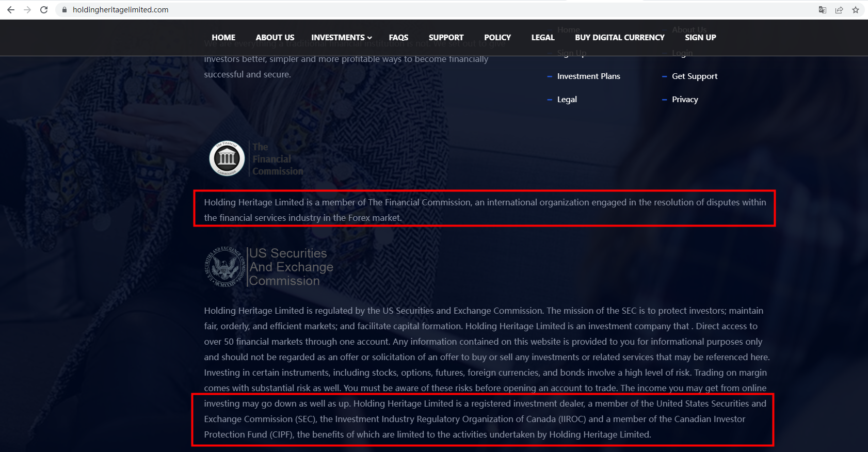868x452 pixels.
Task: Click the browser forward arrow
Action: 27,10
